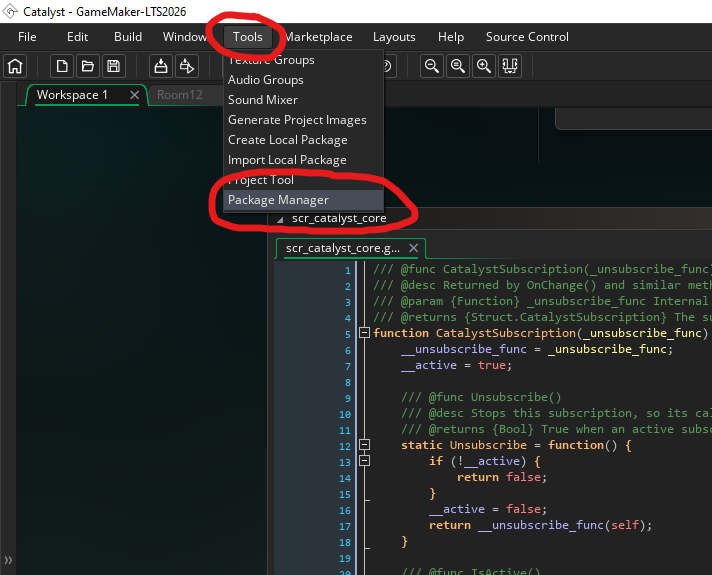
Task: Click line number 1 in the gutter
Action: [x=348, y=271]
